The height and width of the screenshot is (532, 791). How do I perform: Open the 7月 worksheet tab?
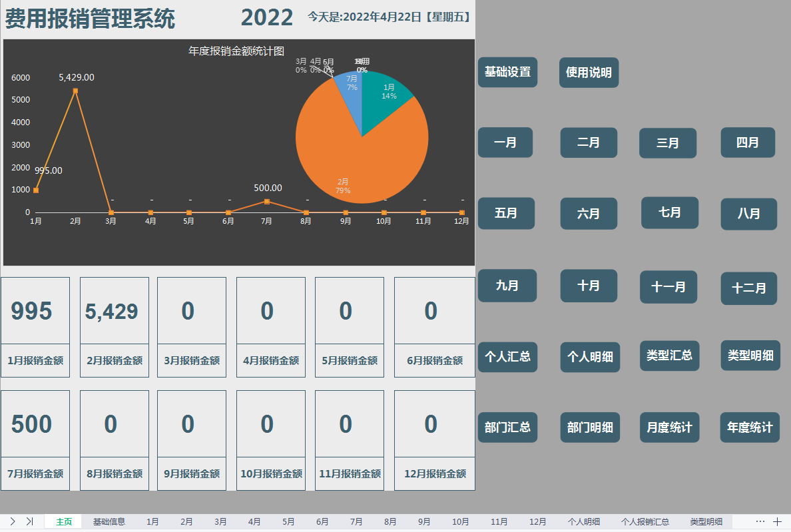[x=356, y=522]
